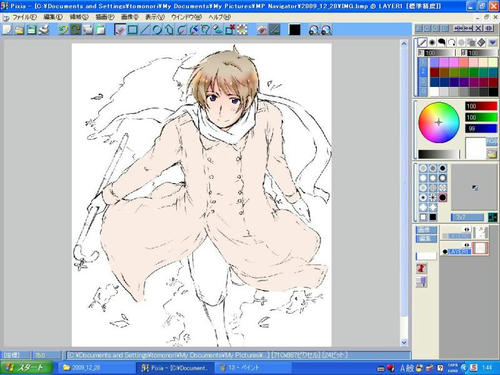
Task: Click the print icon in toolbar
Action: 44,30
